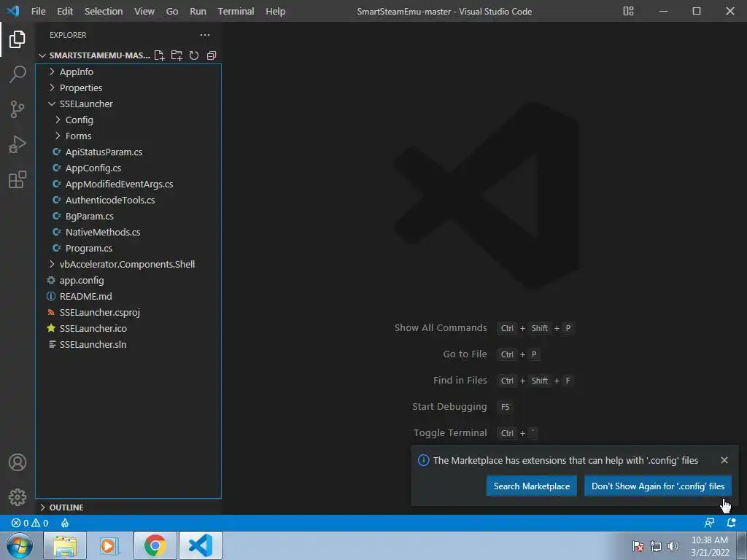Open the Explorer view in activity bar
Image resolution: width=747 pixels, height=560 pixels.
tap(18, 39)
